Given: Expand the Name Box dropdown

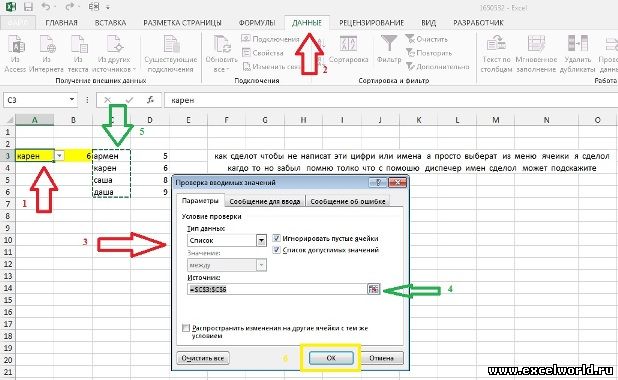Looking at the screenshot, I should click(72, 100).
